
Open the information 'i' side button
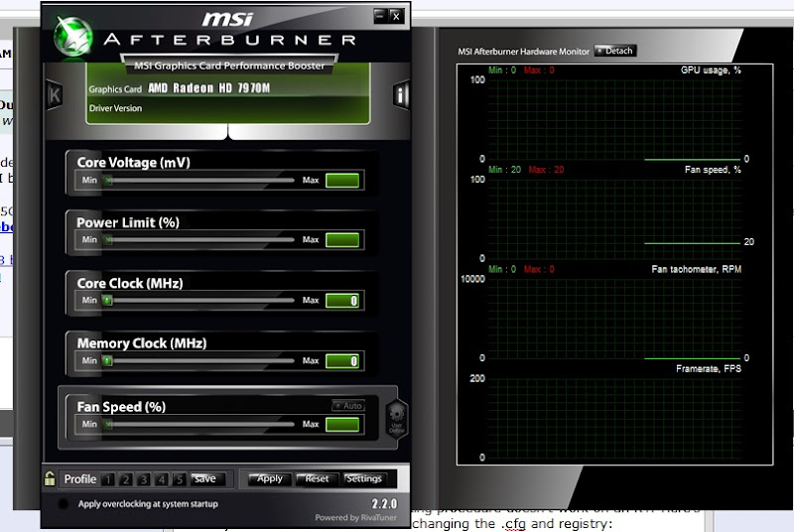401,94
